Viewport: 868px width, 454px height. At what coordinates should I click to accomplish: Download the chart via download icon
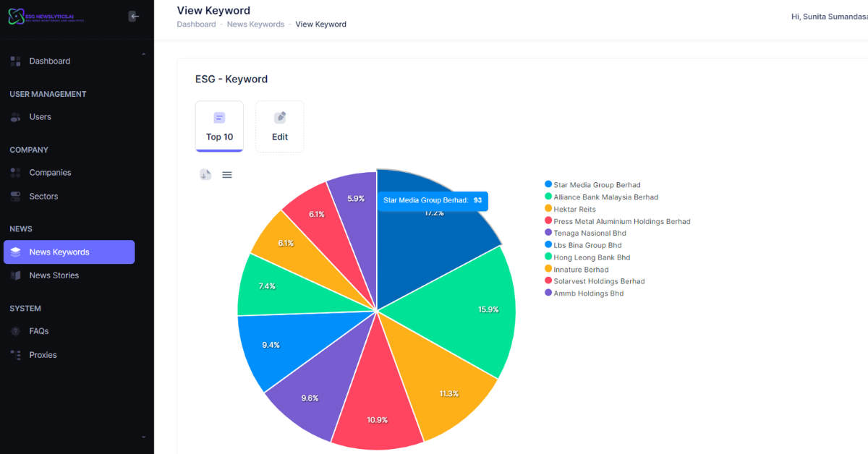(205, 174)
